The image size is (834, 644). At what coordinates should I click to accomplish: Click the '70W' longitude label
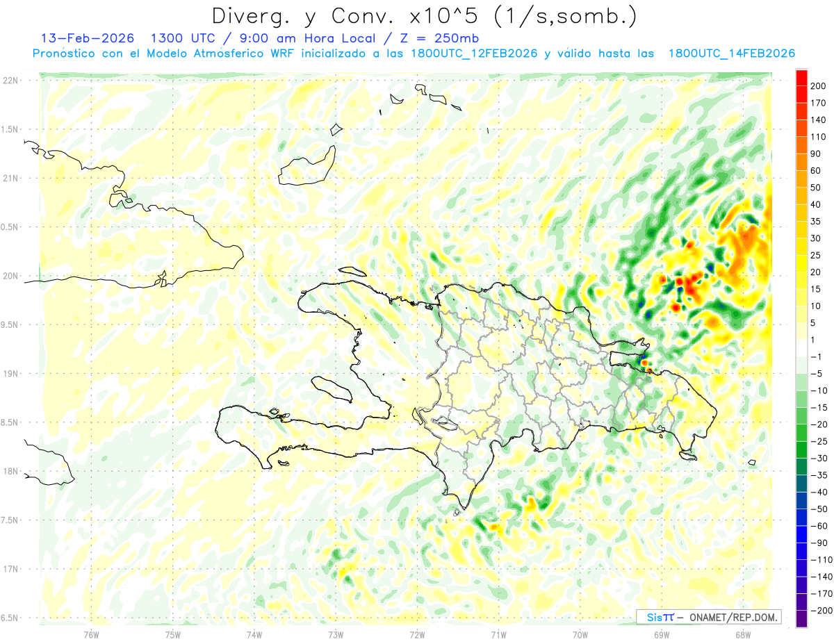(580, 634)
